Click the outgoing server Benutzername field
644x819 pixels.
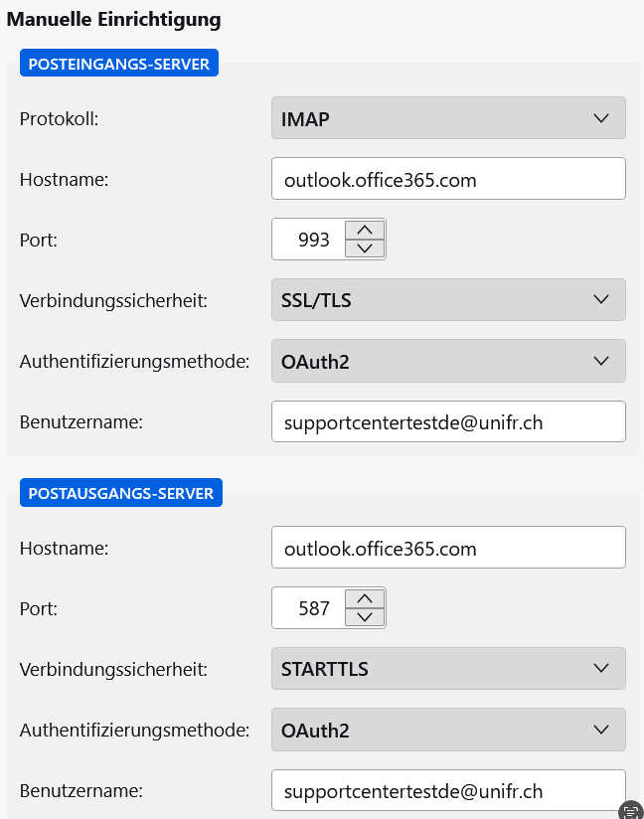point(448,791)
